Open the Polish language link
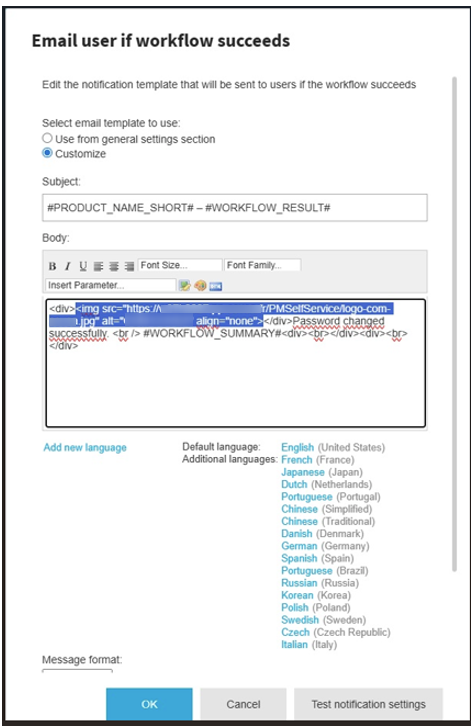This screenshot has width=472, height=726. tap(295, 607)
